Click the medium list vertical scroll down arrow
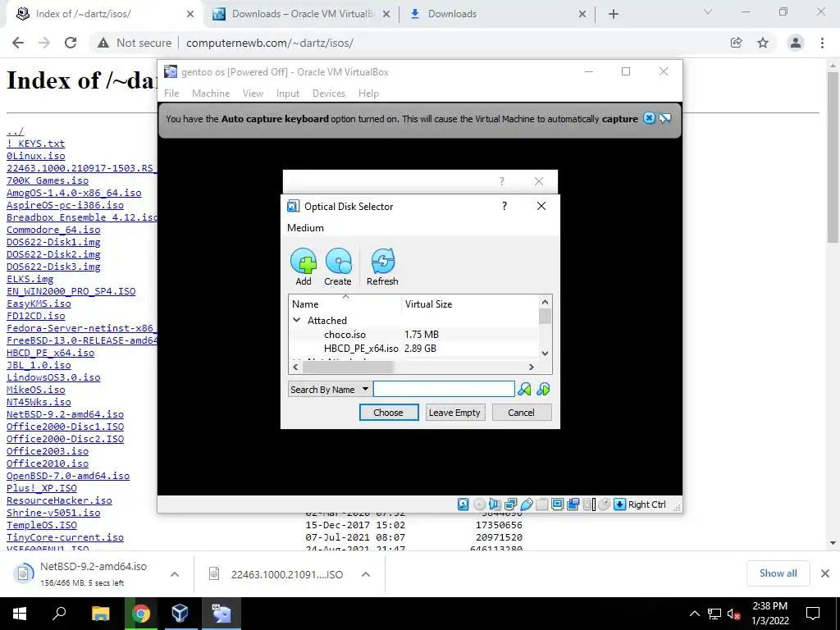Viewport: 840px width, 630px height. (545, 353)
